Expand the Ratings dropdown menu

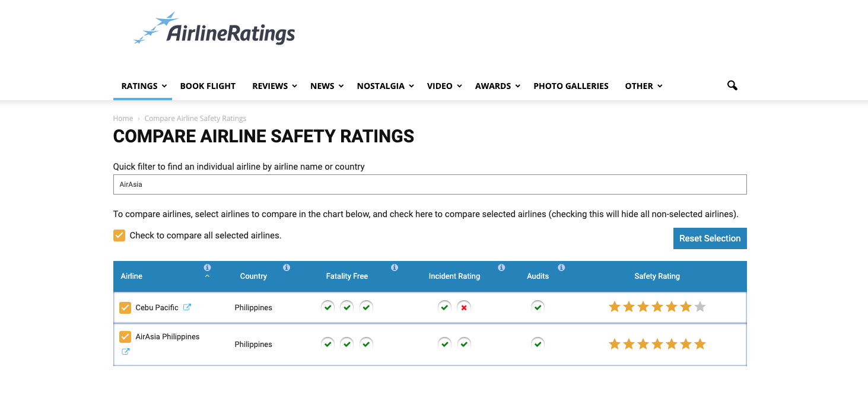point(144,86)
